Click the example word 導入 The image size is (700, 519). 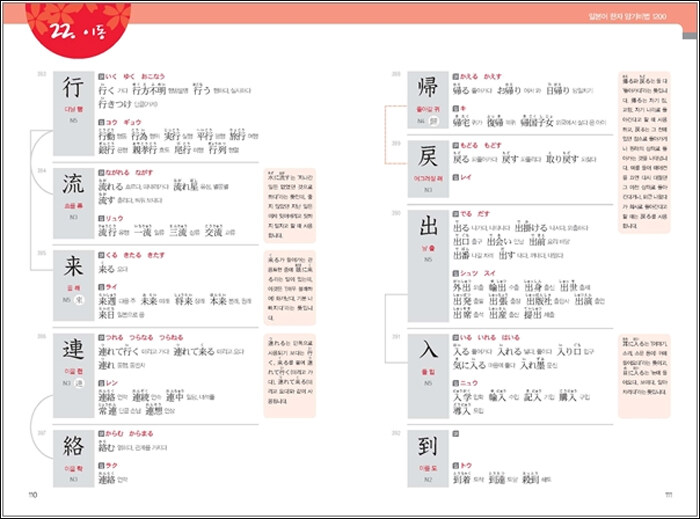coord(462,410)
